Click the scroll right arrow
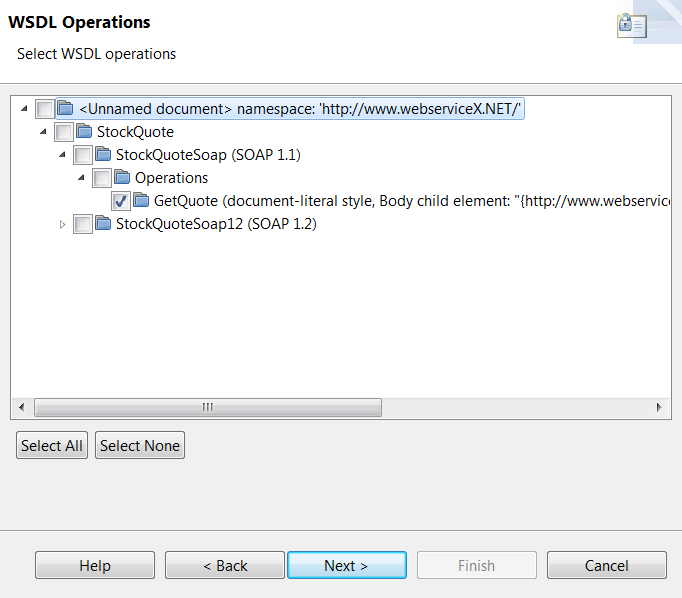This screenshot has width=682, height=598. pyautogui.click(x=659, y=408)
